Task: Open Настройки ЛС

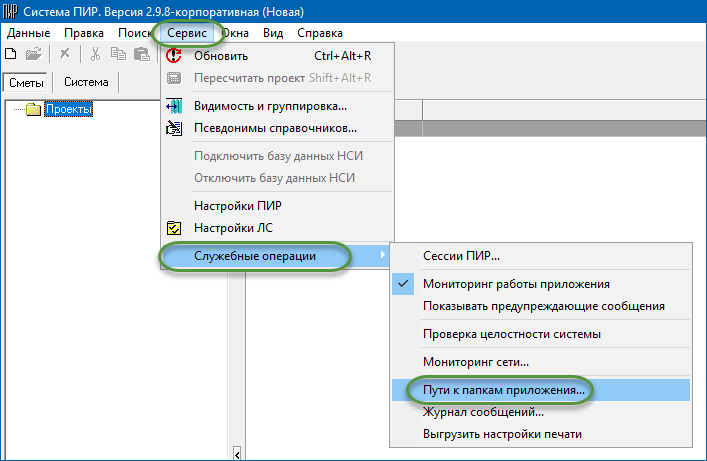Action: 277,228
